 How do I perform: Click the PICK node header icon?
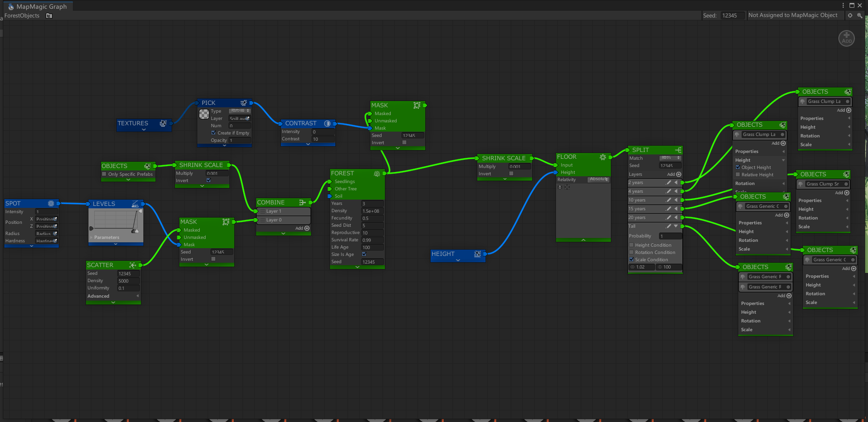point(244,103)
